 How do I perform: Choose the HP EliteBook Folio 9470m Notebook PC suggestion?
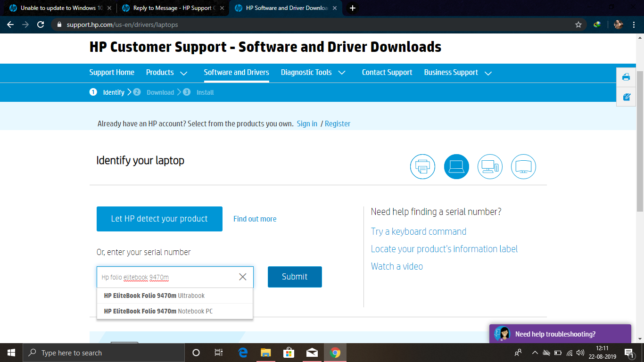click(x=175, y=311)
